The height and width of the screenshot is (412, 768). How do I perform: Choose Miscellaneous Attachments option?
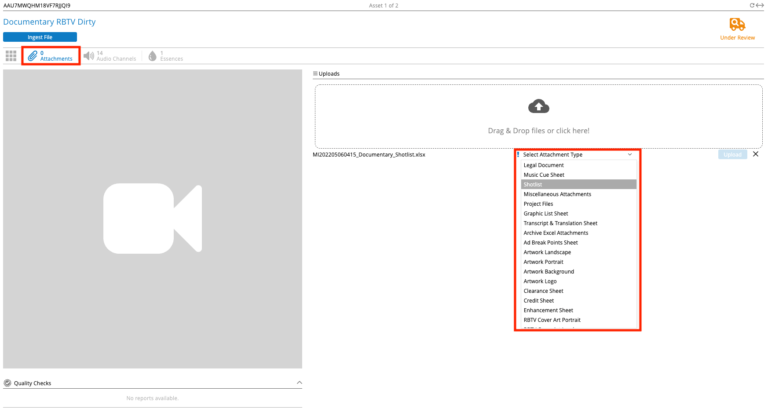coord(578,194)
